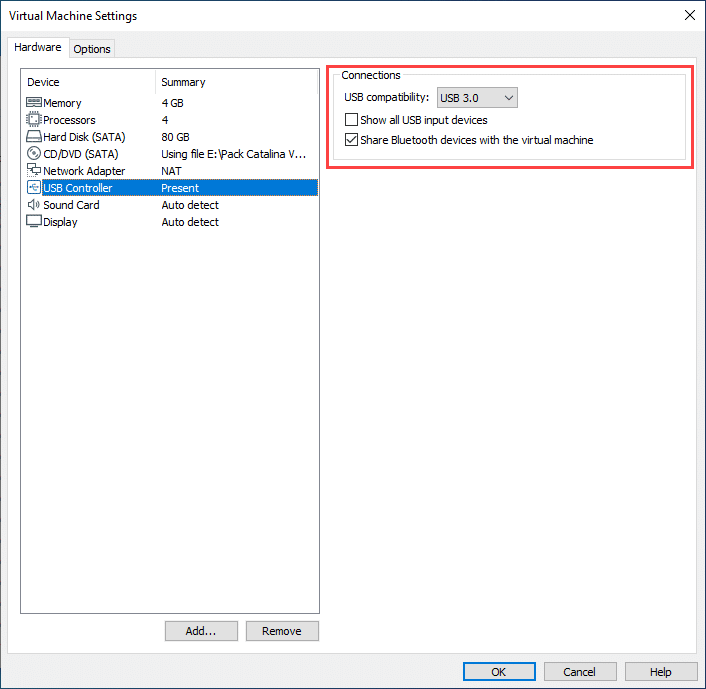Click the Network Adapter icon
This screenshot has width=706, height=689.
tap(34, 170)
